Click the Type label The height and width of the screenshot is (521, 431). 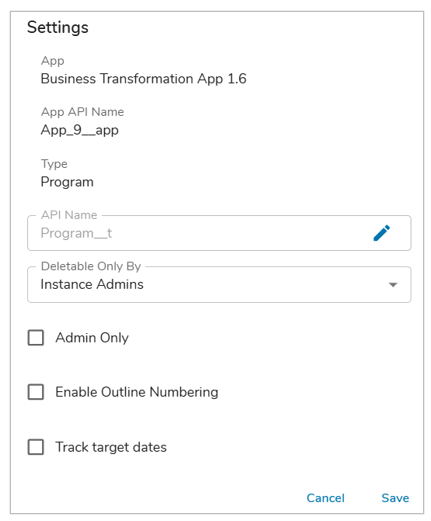click(54, 164)
